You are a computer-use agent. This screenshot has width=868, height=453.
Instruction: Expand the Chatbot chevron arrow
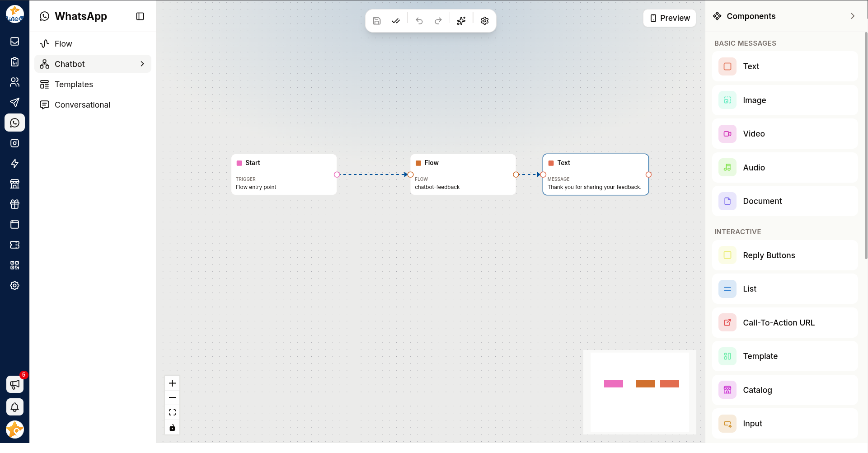click(142, 64)
